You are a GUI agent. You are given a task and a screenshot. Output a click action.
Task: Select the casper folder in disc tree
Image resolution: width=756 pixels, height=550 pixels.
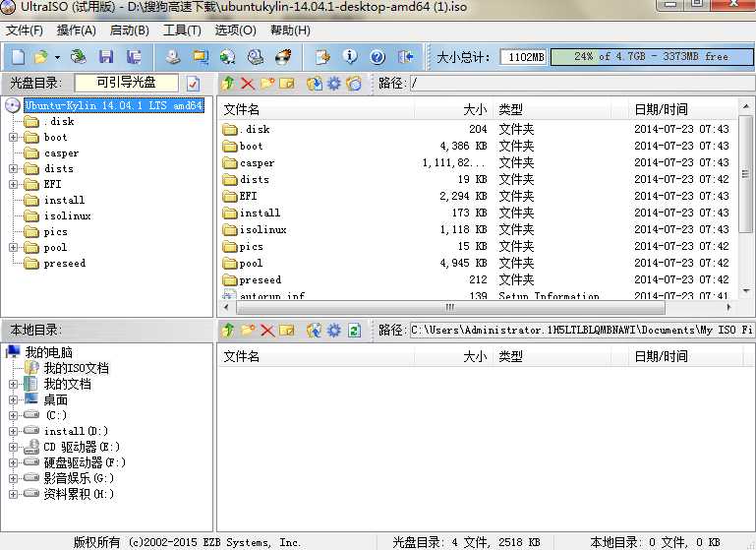click(61, 153)
